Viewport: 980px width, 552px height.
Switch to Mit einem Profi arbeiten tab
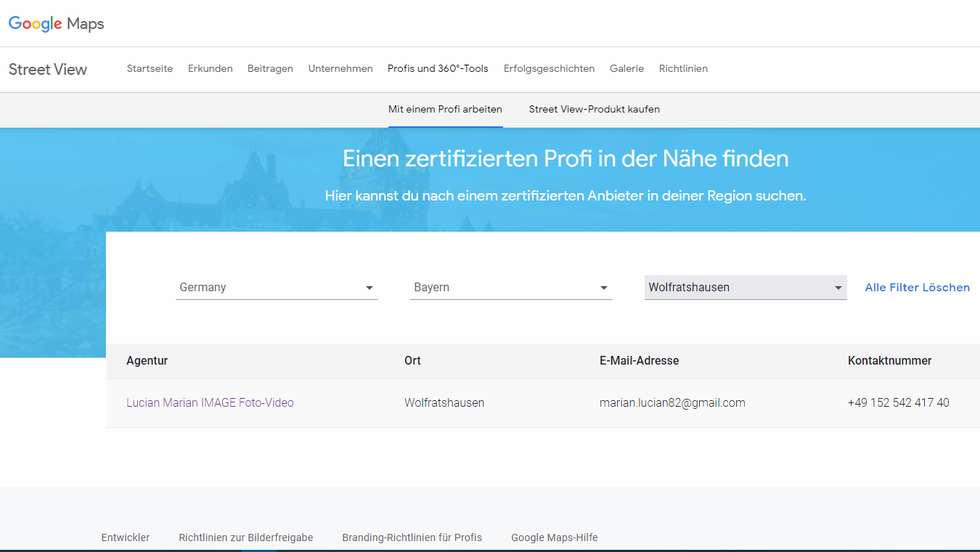coord(445,110)
